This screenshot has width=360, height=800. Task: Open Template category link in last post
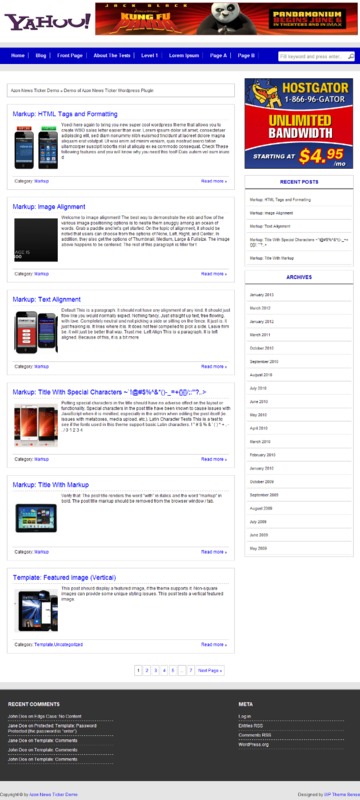[x=44, y=645]
